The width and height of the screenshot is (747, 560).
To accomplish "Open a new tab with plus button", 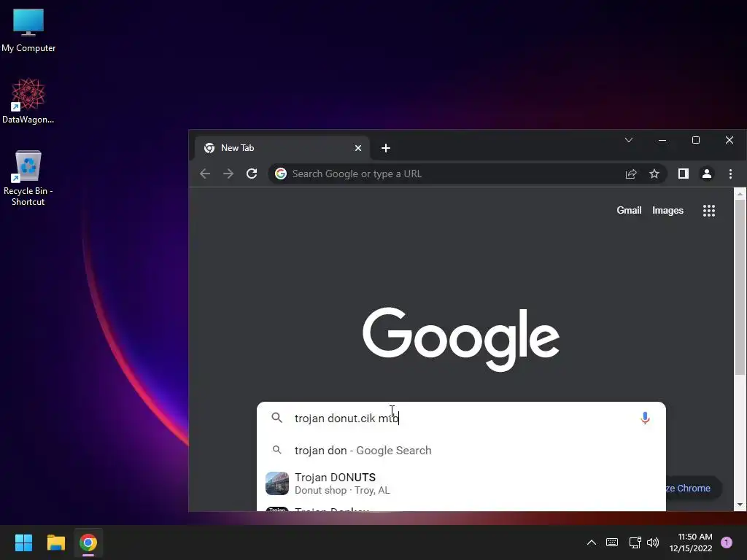I will pyautogui.click(x=386, y=148).
